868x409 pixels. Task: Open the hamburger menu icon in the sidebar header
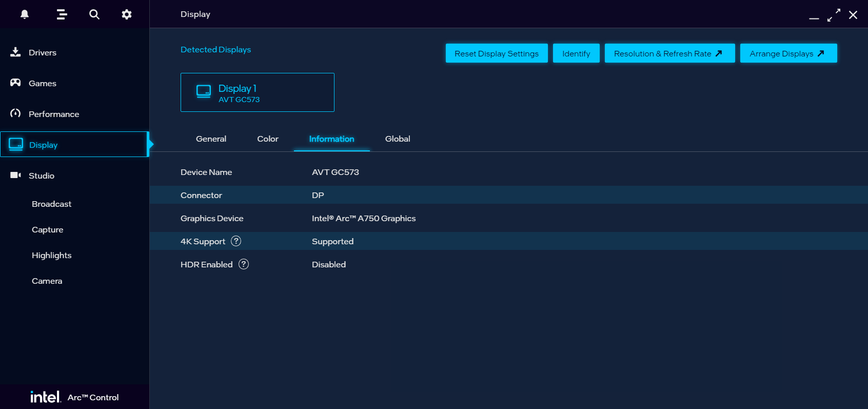pos(62,14)
